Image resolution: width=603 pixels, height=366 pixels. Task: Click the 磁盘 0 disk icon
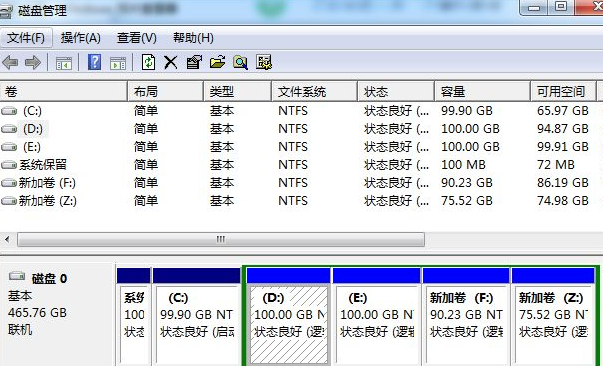(17, 276)
